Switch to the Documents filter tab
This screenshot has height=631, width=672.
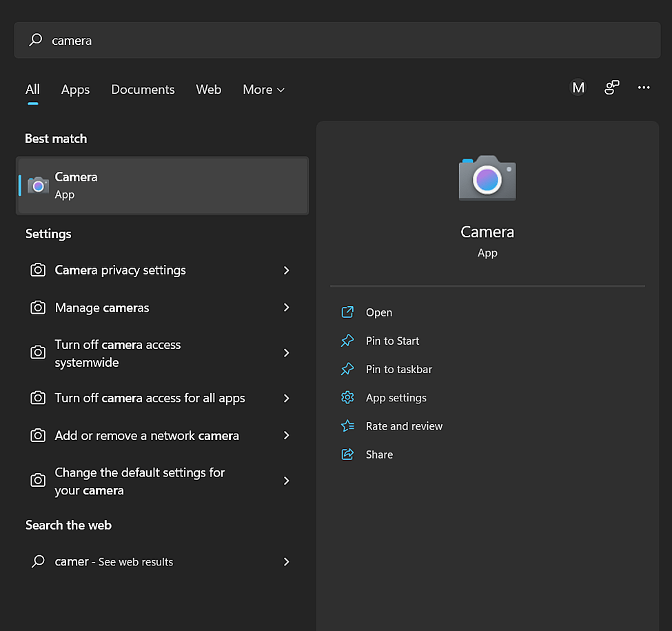point(143,89)
